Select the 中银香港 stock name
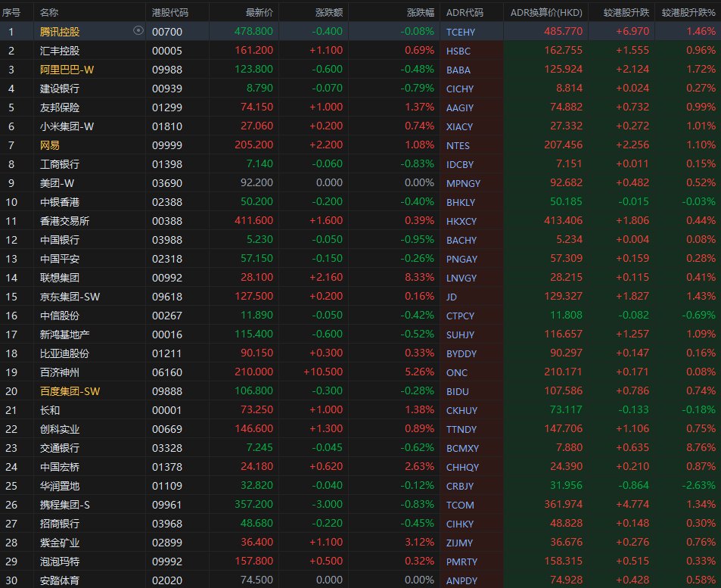This screenshot has width=721, height=588. click(x=60, y=202)
